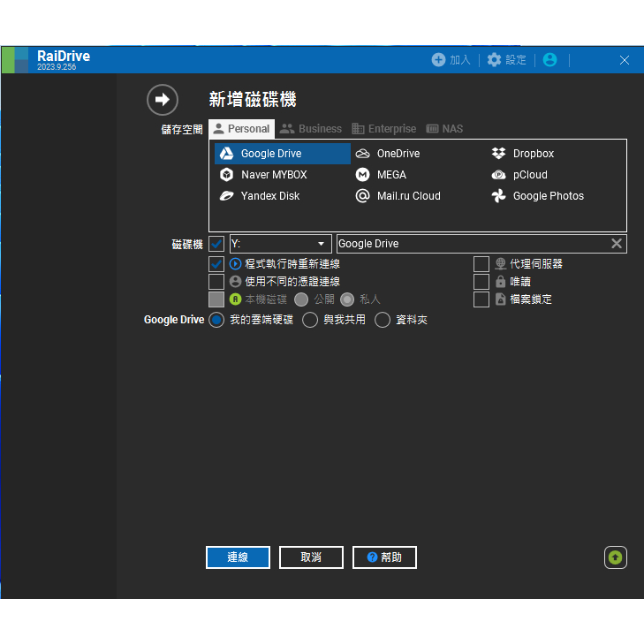Enable the 唯讀 read-only checkbox

[481, 282]
